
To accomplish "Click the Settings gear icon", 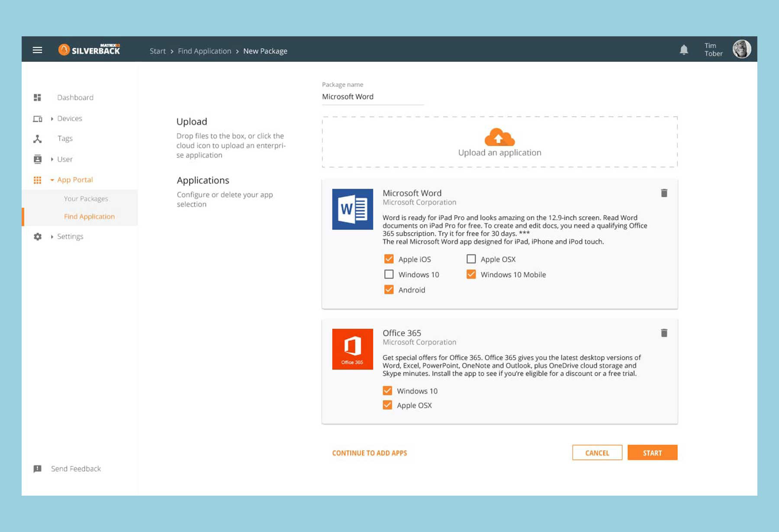I will pos(38,237).
